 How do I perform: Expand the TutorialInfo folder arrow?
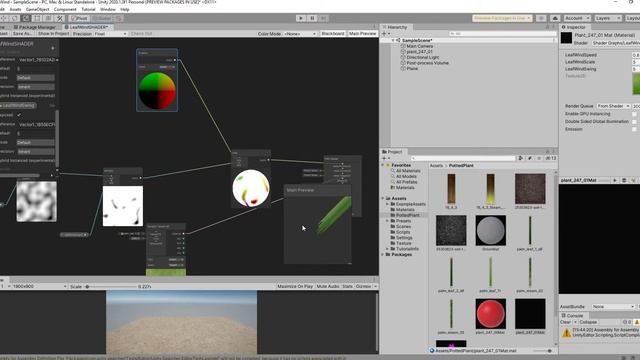[387, 249]
